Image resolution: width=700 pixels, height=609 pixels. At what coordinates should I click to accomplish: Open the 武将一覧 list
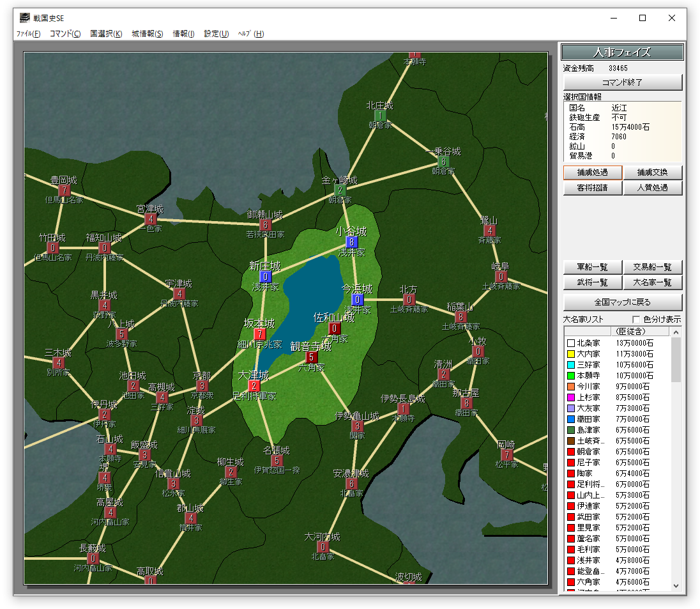[593, 282]
